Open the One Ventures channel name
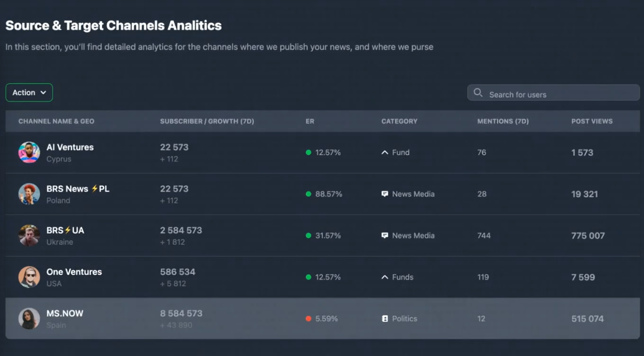 74,272
